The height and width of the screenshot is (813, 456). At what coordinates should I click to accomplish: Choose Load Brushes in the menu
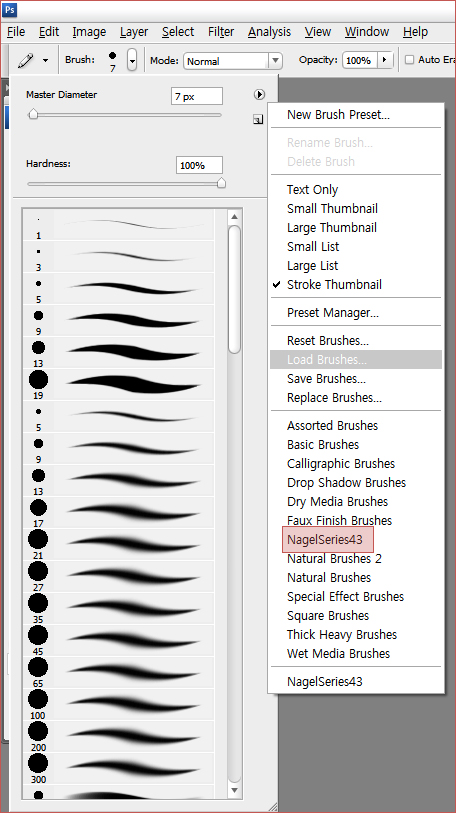point(356,359)
